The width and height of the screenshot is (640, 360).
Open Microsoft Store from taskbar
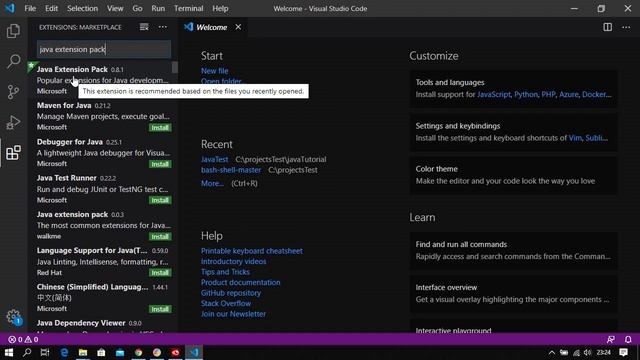(101, 352)
